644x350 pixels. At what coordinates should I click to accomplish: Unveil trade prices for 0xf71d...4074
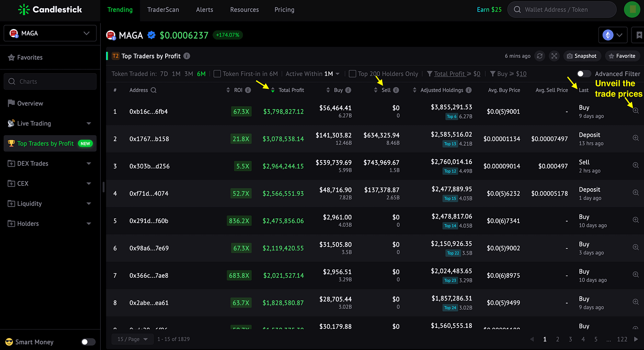(636, 193)
